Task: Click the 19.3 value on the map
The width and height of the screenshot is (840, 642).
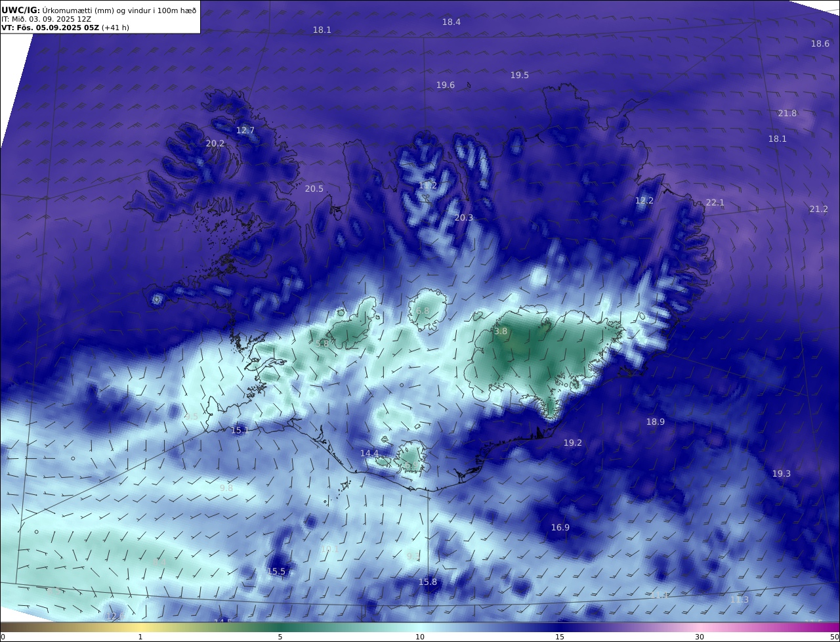Action: tap(781, 473)
